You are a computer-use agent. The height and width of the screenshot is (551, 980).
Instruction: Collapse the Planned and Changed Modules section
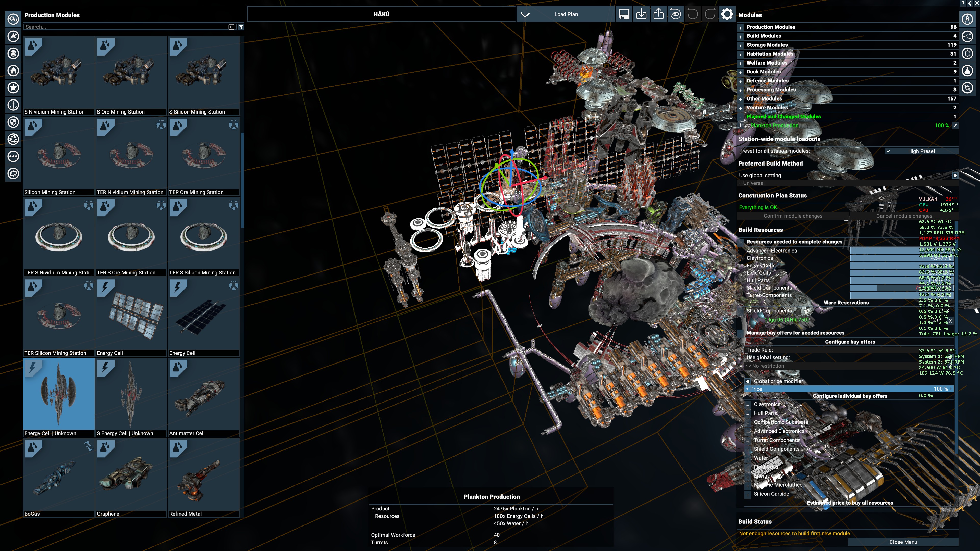[x=740, y=117]
